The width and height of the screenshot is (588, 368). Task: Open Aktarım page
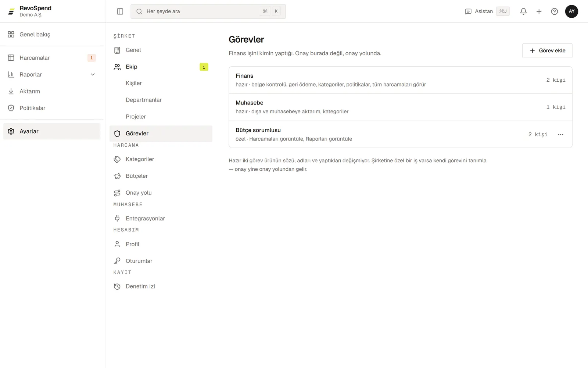(x=51, y=91)
